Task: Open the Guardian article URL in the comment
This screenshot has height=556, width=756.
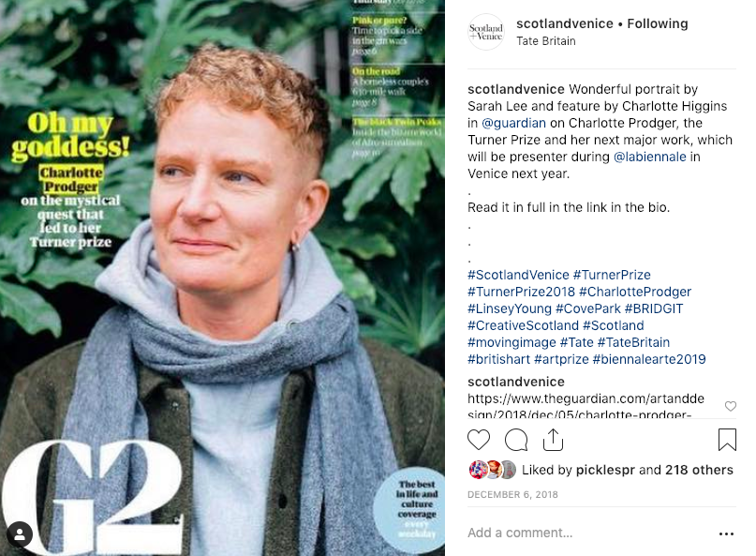Action: [x=586, y=406]
